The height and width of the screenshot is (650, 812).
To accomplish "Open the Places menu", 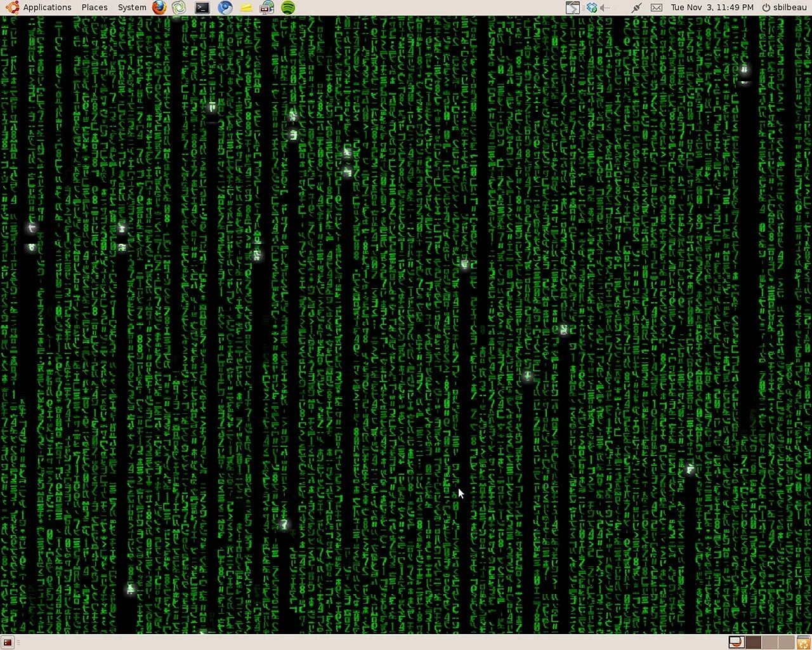I will click(x=95, y=8).
